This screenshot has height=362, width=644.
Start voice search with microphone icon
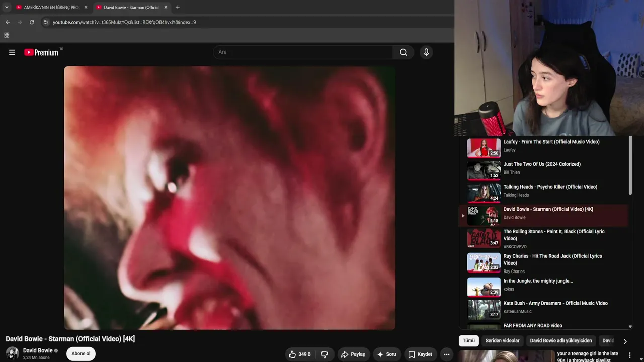[x=426, y=52]
